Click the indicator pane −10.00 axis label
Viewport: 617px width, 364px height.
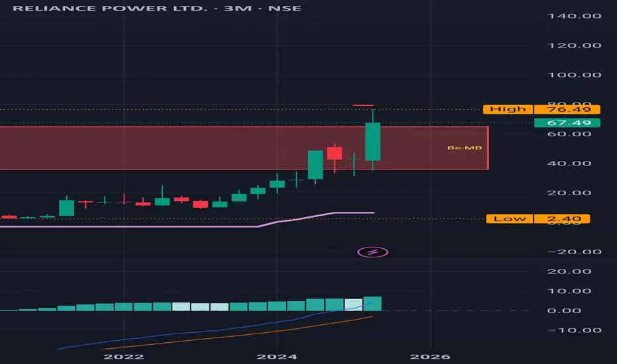(x=575, y=330)
